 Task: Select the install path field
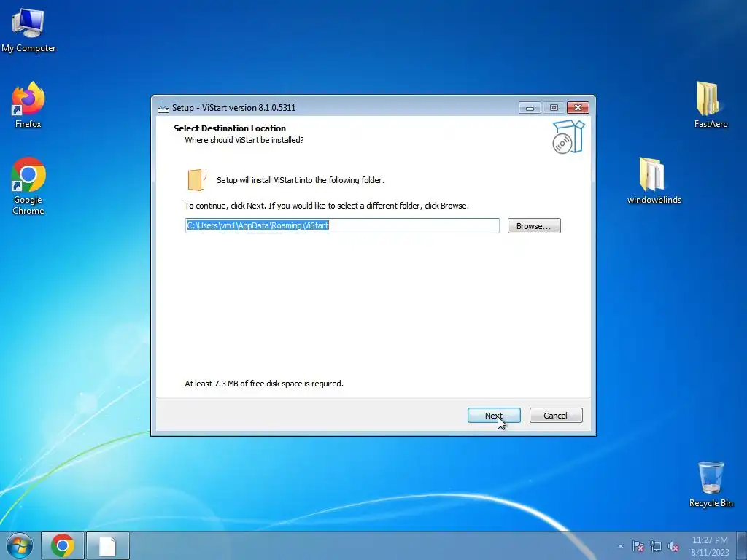coord(342,226)
